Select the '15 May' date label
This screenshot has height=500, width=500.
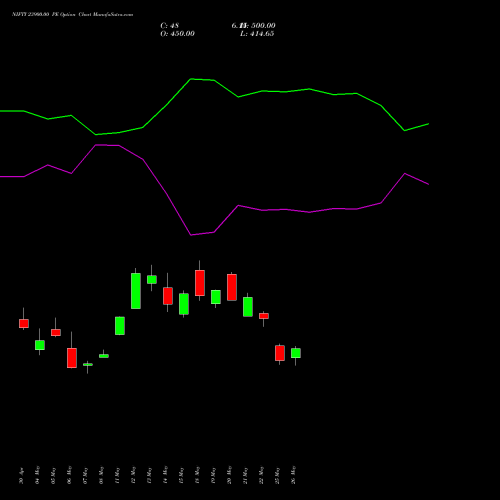pos(182,476)
